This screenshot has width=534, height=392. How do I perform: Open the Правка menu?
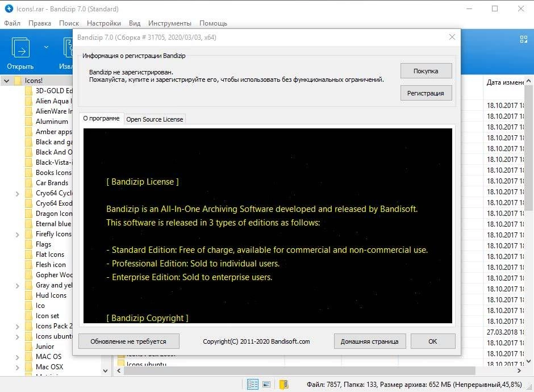[x=40, y=23]
